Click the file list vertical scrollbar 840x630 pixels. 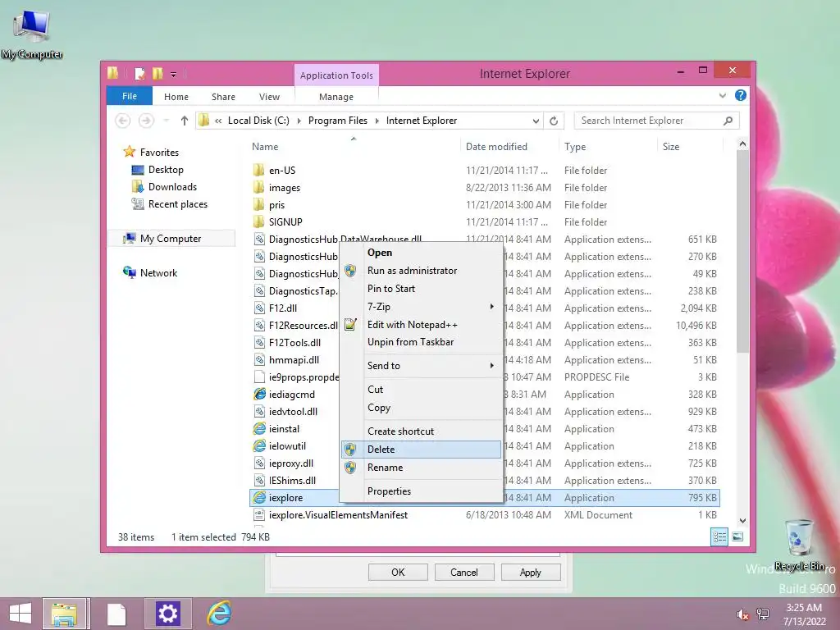(x=742, y=252)
